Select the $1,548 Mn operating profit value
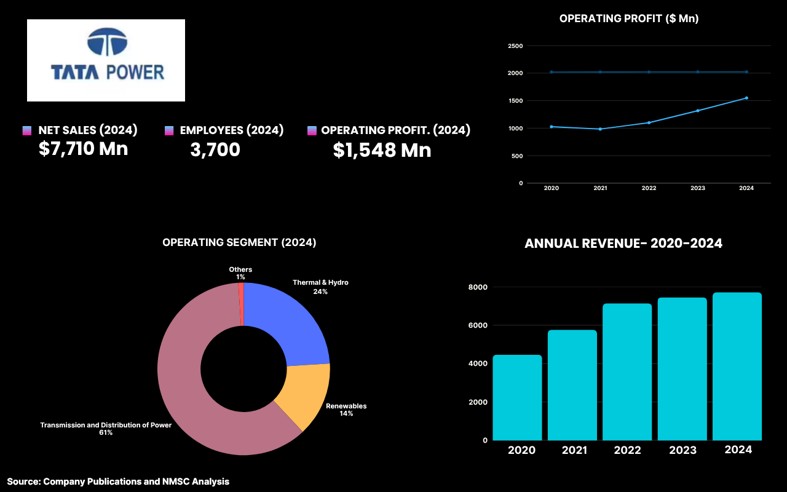 coord(382,151)
